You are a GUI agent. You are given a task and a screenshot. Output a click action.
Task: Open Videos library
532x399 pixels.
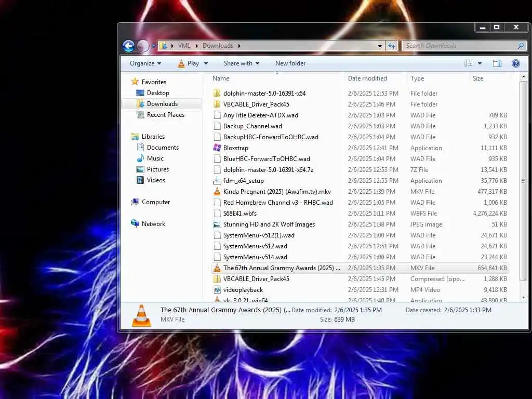tap(156, 180)
